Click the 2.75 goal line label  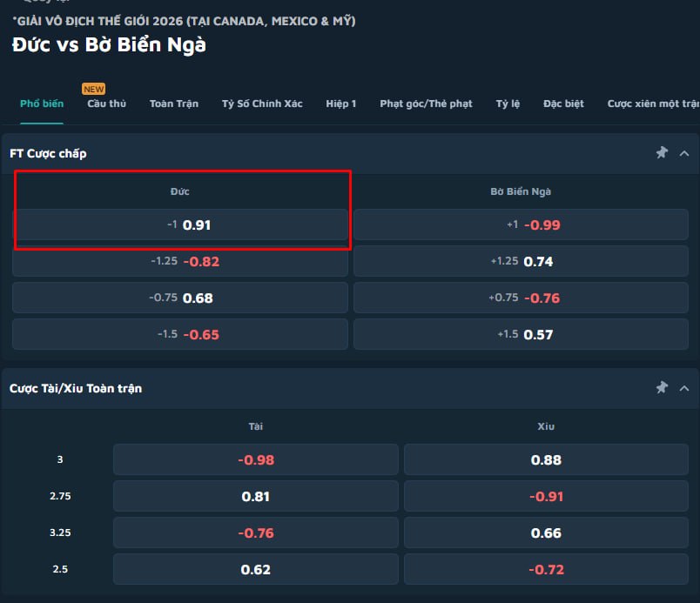pyautogui.click(x=60, y=496)
